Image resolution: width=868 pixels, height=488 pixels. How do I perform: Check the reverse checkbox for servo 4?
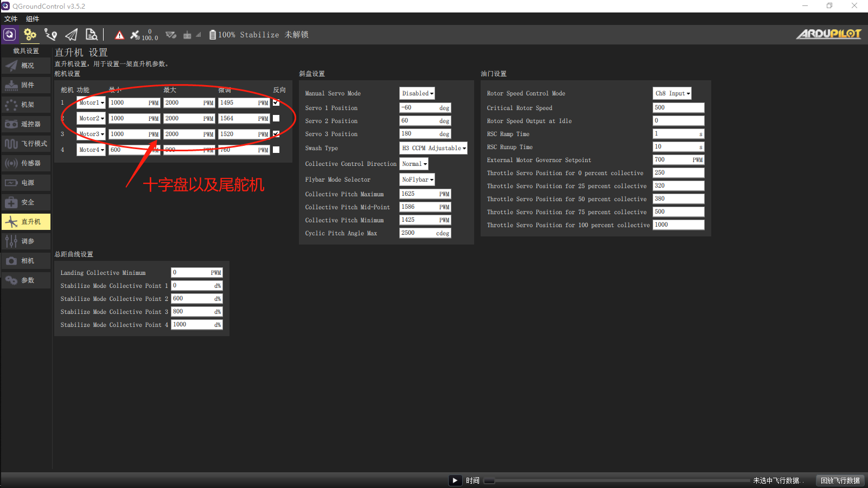pyautogui.click(x=276, y=150)
